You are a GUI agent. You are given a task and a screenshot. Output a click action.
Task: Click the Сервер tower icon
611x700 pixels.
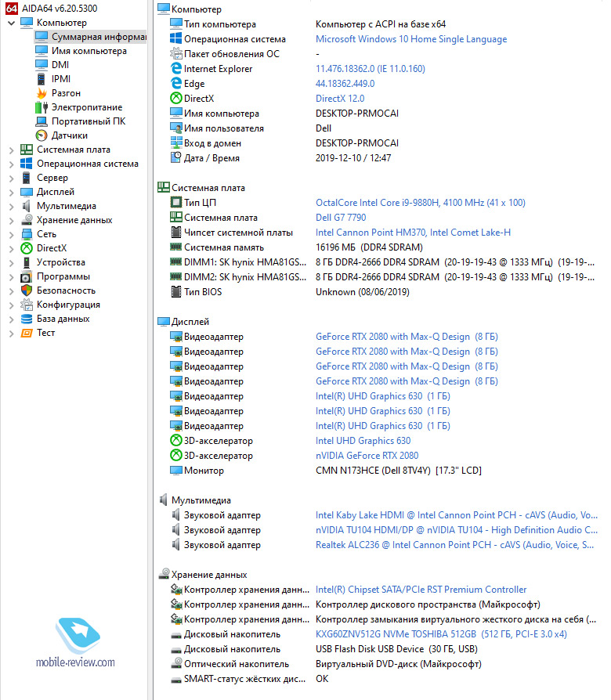27,178
